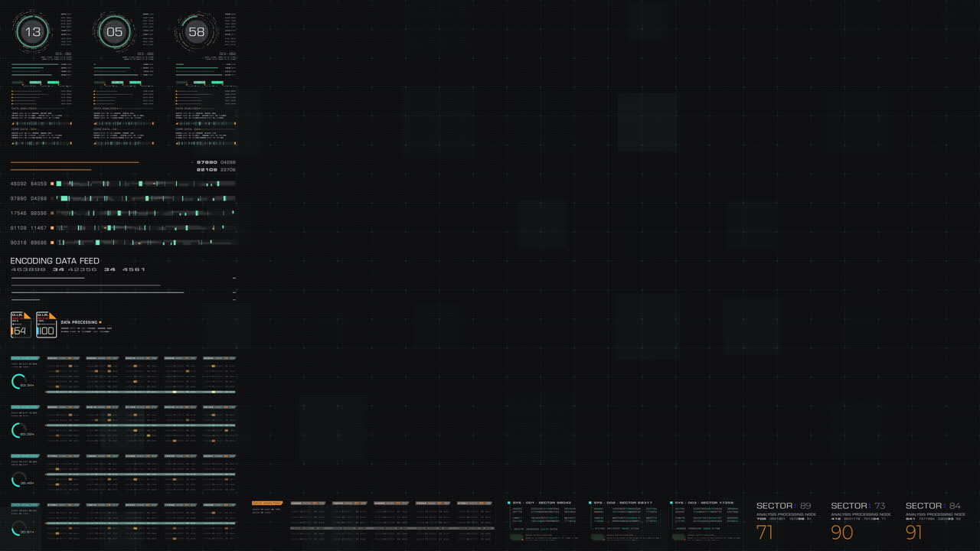Toggle the orange square next to DATA PROCESSING
Image resolution: width=980 pixels, height=551 pixels.
[x=100, y=322]
